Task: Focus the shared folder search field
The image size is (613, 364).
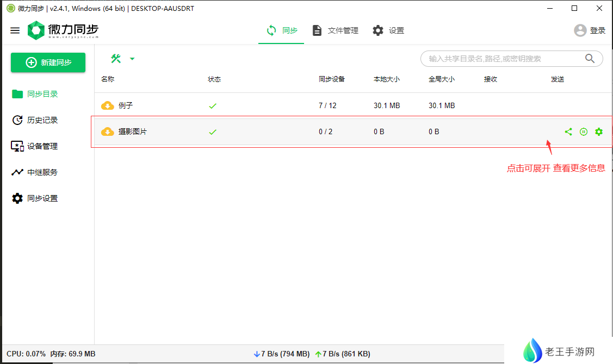Action: click(x=500, y=59)
